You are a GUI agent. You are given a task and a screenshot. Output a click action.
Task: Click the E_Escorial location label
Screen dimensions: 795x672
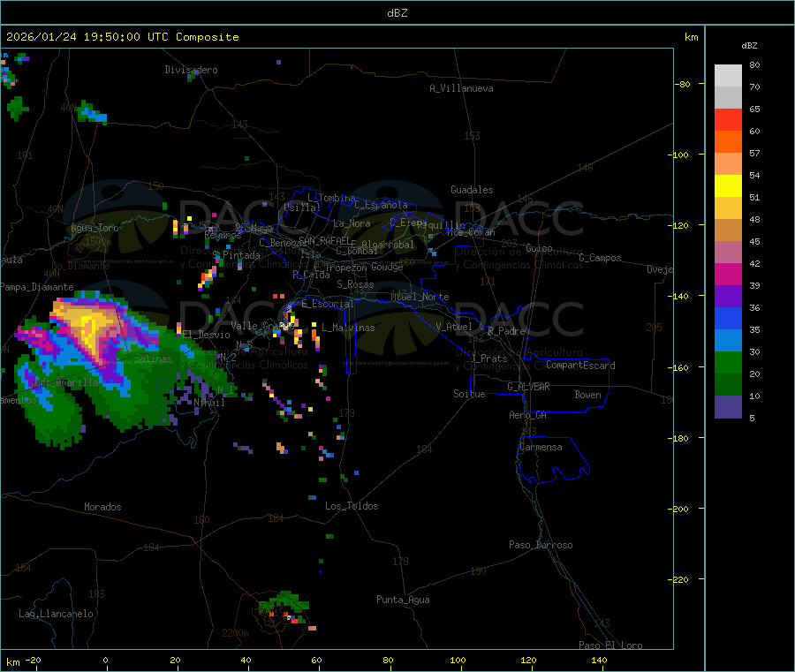pyautogui.click(x=328, y=304)
